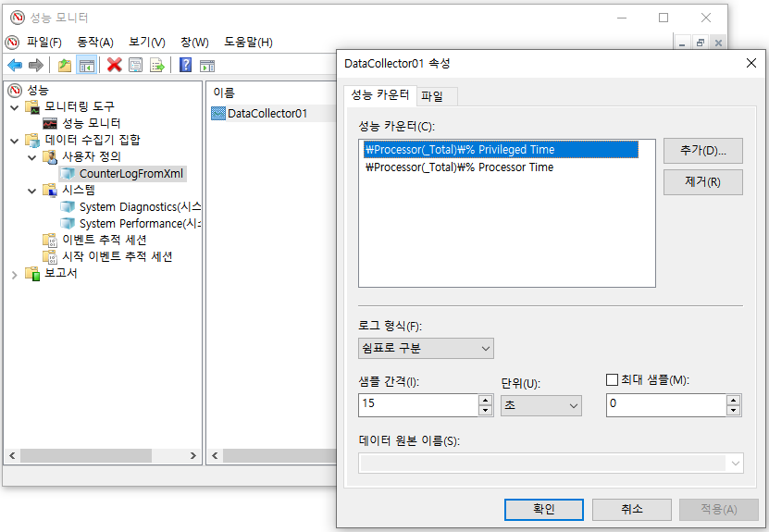Select CounterLogFromXml in the tree
Viewport: 769px width, 532px height.
131,174
